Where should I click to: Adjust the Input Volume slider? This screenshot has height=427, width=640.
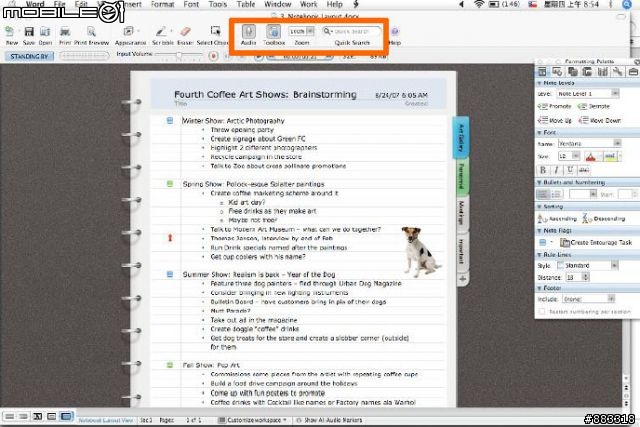(x=178, y=55)
